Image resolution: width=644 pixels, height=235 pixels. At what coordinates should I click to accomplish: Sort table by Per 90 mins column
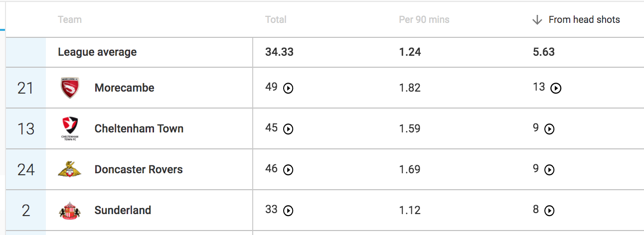tap(424, 20)
